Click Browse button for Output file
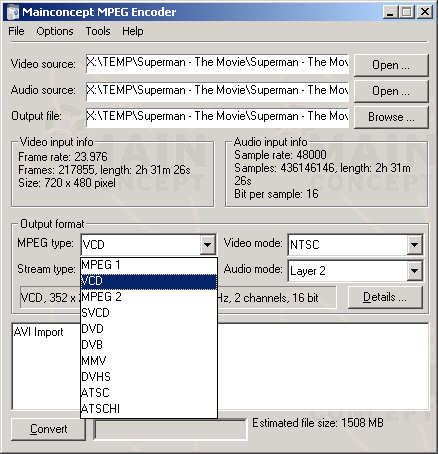Image resolution: width=438 pixels, height=454 pixels. (x=391, y=117)
